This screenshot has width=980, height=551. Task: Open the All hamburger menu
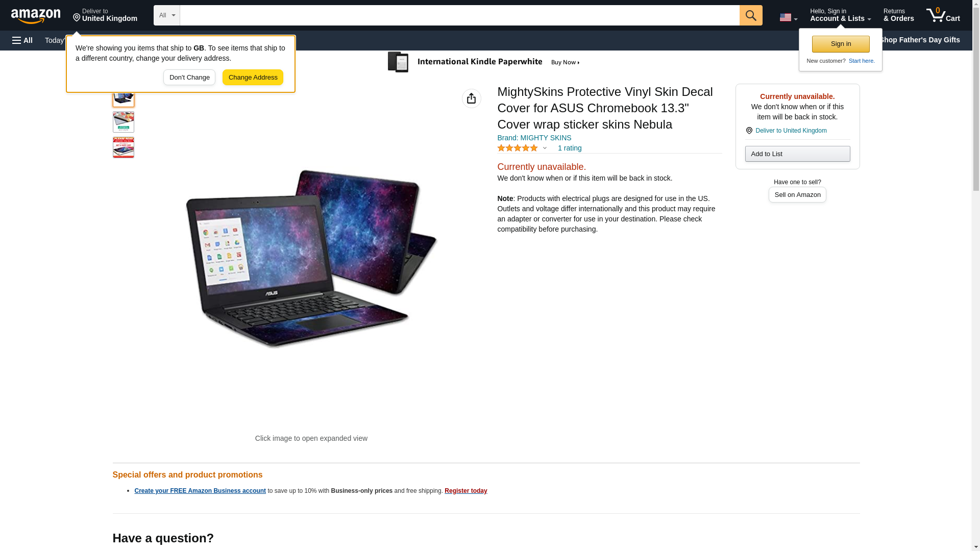22,40
